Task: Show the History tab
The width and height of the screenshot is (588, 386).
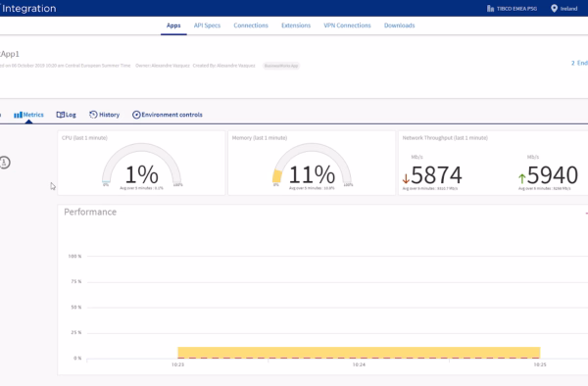Action: pyautogui.click(x=105, y=115)
